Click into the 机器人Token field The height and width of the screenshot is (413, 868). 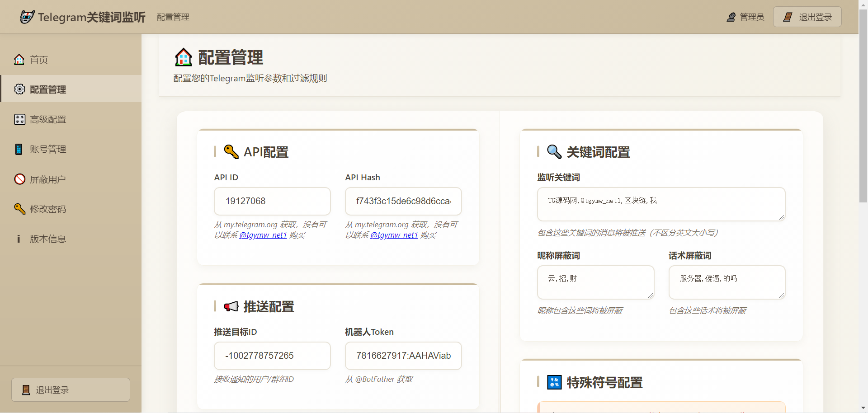tap(403, 356)
